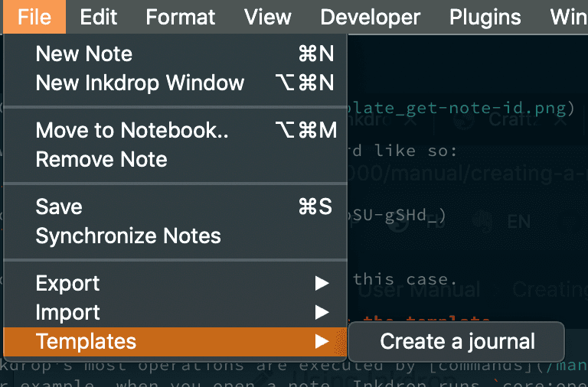The image size is (588, 387).
Task: Expand the Export submenu
Action: pos(68,284)
